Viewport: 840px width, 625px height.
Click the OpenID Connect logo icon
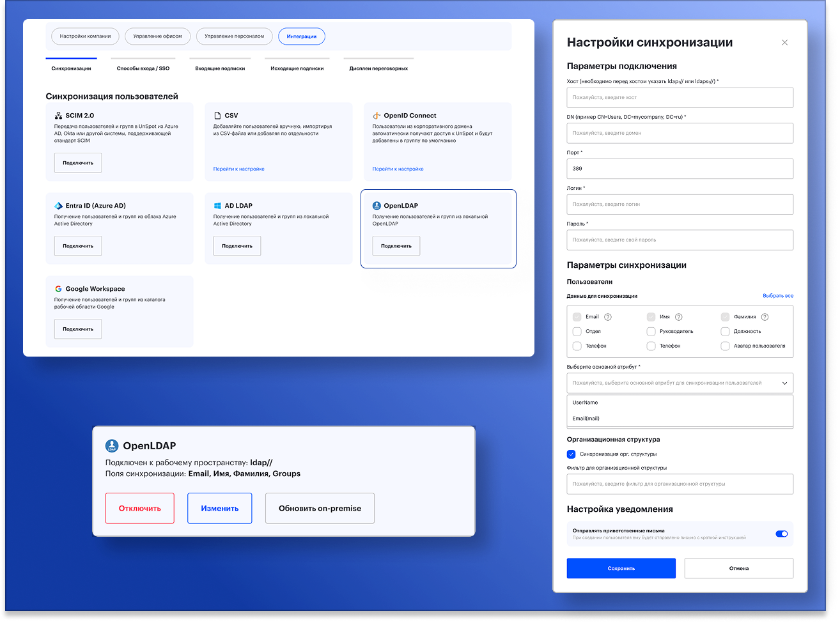[x=377, y=116]
